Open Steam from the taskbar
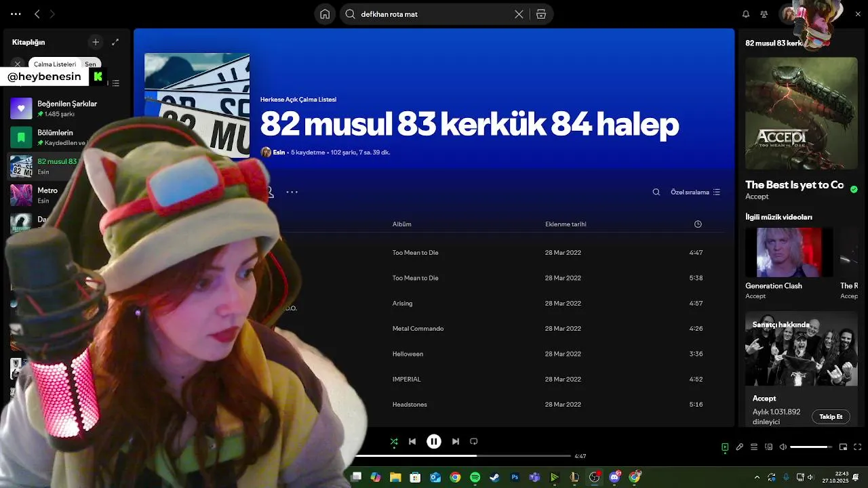The height and width of the screenshot is (488, 868). click(x=495, y=477)
